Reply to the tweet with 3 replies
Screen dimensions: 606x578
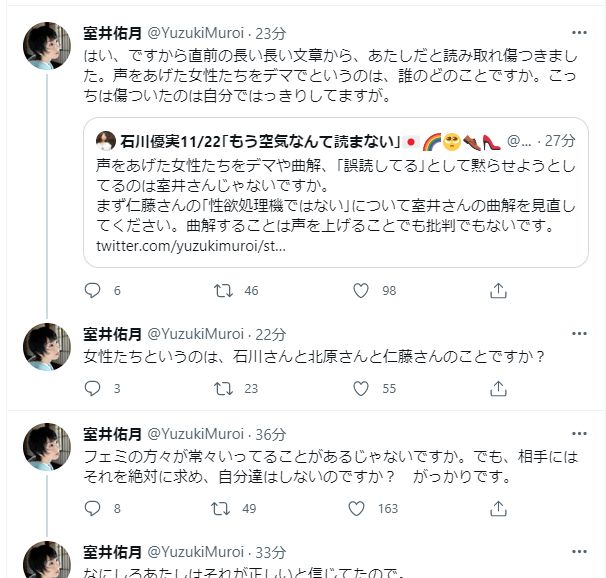[93, 389]
